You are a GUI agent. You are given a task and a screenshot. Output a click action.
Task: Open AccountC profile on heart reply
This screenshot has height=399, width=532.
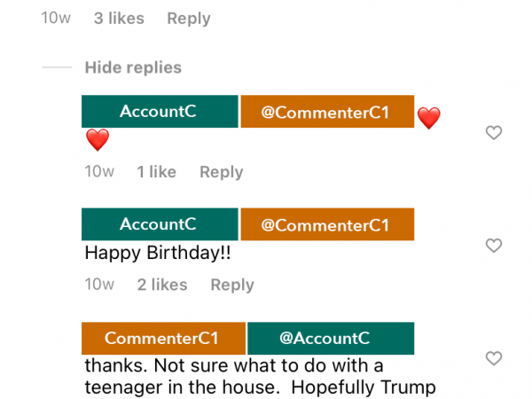tap(160, 112)
